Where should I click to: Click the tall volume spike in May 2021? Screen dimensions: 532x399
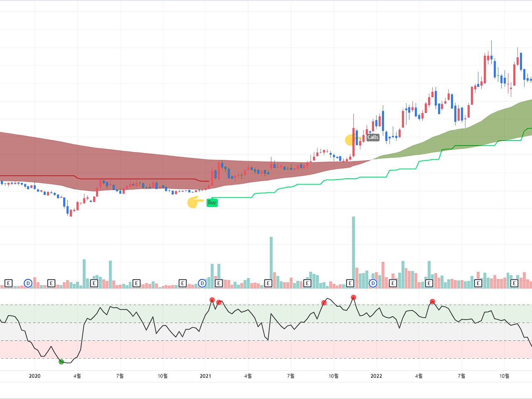pyautogui.click(x=271, y=263)
